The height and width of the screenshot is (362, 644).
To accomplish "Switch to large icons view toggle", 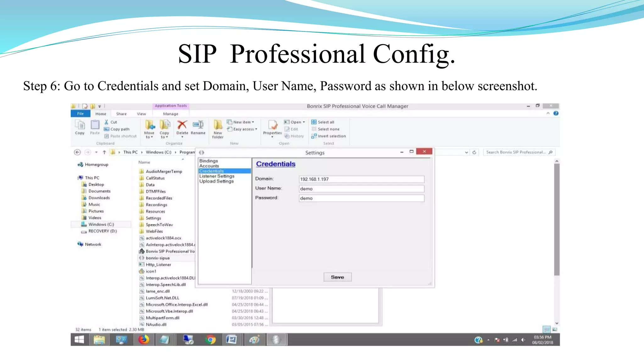I will click(x=555, y=329).
